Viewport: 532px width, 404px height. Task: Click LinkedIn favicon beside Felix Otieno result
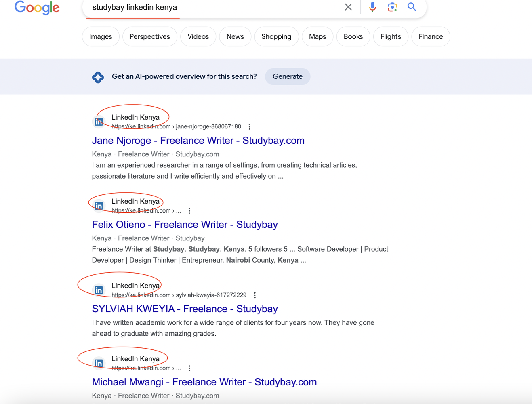coord(99,206)
